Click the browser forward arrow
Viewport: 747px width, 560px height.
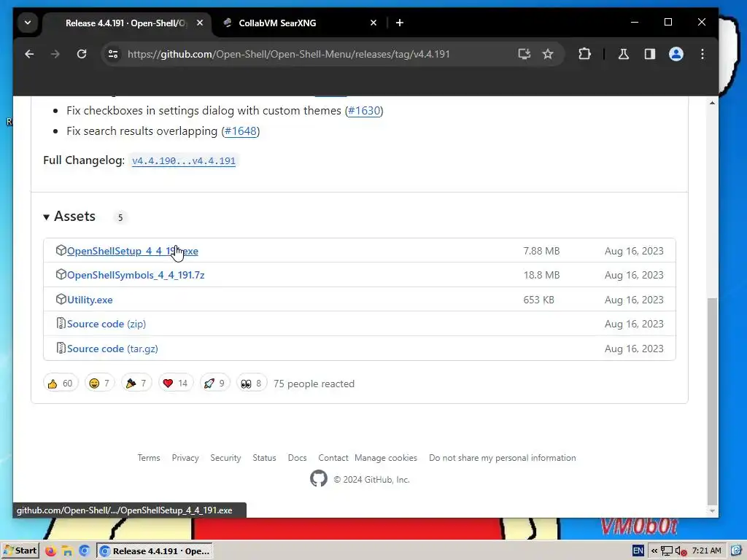55,54
